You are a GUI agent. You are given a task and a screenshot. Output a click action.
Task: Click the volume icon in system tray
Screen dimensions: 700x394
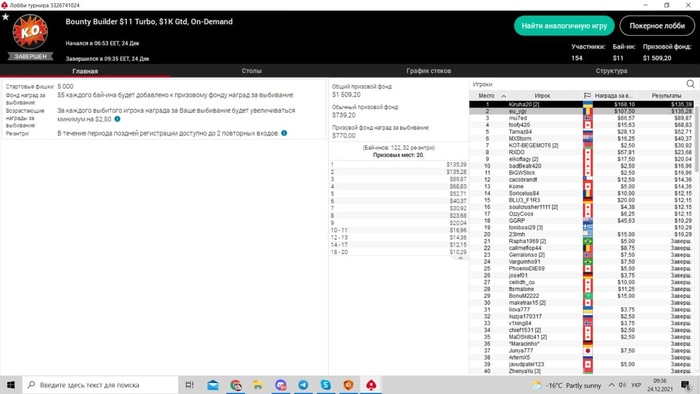click(x=622, y=385)
